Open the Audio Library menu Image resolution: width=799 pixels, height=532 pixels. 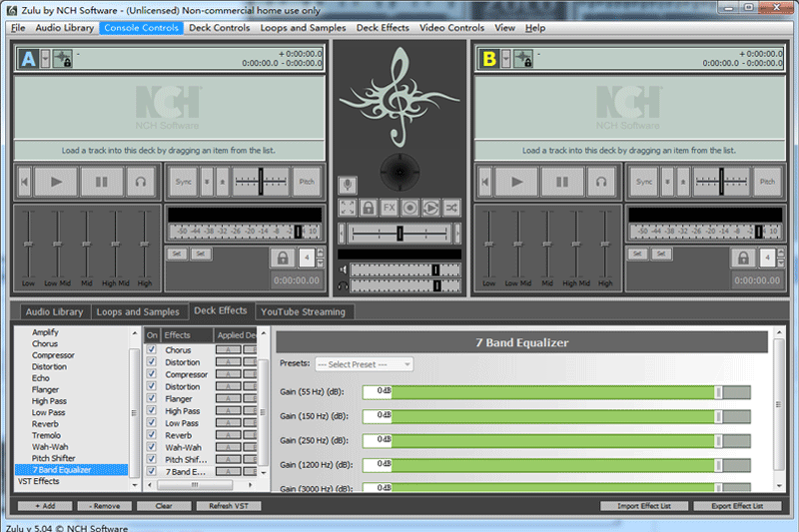65,28
